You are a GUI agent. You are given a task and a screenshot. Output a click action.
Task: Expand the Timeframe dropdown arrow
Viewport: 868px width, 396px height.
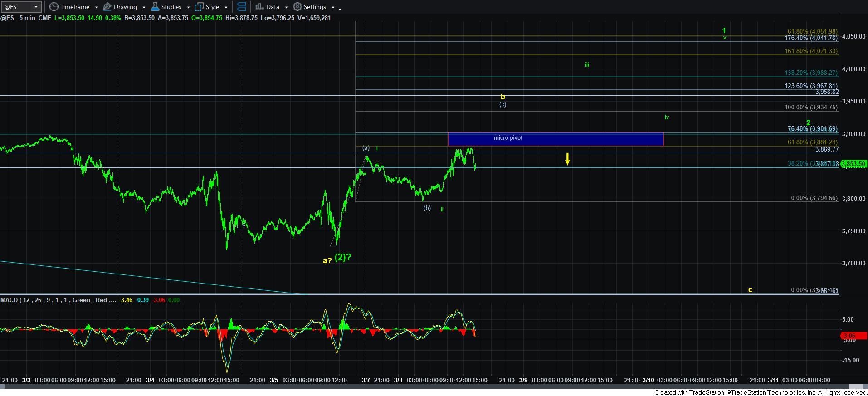pyautogui.click(x=96, y=7)
